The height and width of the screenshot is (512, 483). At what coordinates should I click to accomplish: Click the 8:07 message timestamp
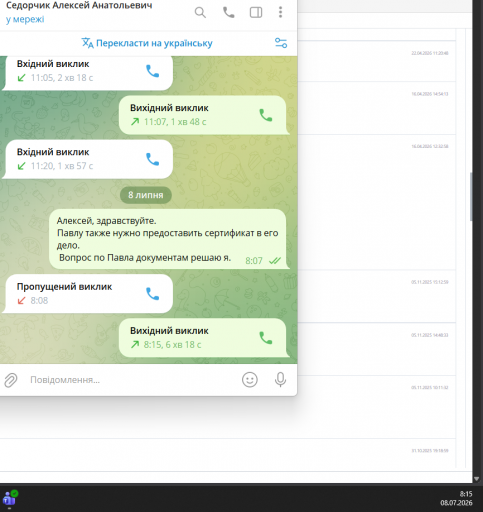pyautogui.click(x=254, y=261)
